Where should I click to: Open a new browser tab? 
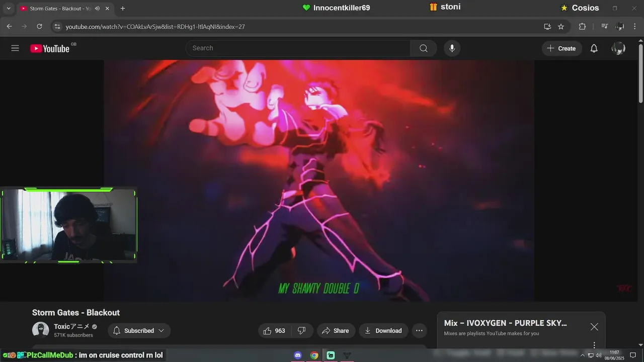coord(123,9)
